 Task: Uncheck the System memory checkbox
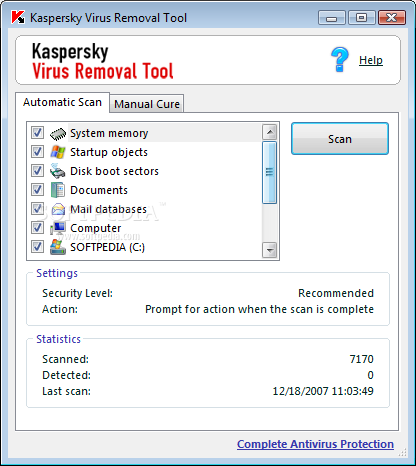point(37,133)
